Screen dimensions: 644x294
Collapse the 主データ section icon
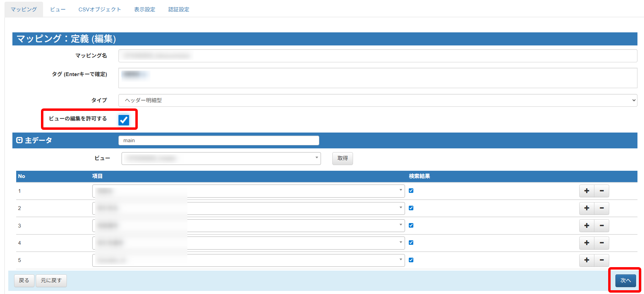tap(20, 140)
